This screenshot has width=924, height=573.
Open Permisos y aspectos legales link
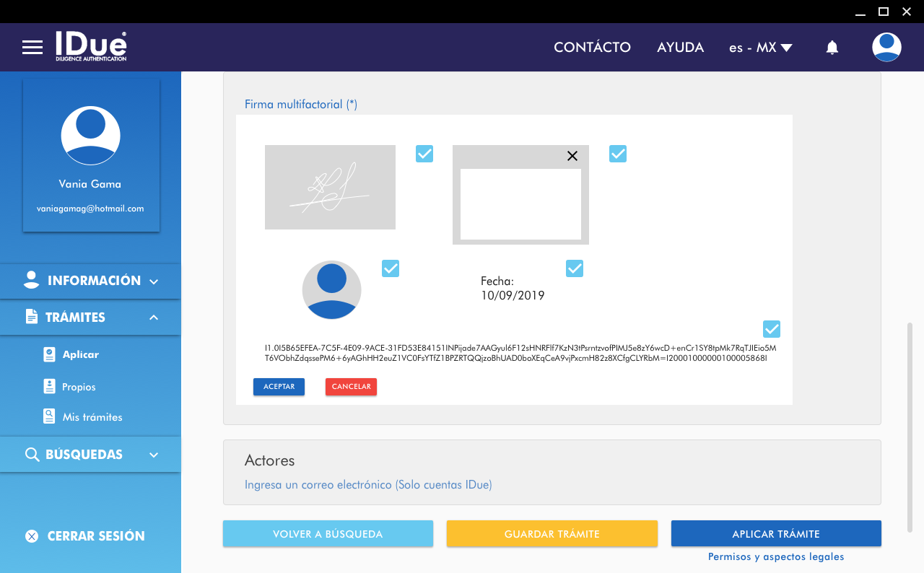tap(776, 556)
